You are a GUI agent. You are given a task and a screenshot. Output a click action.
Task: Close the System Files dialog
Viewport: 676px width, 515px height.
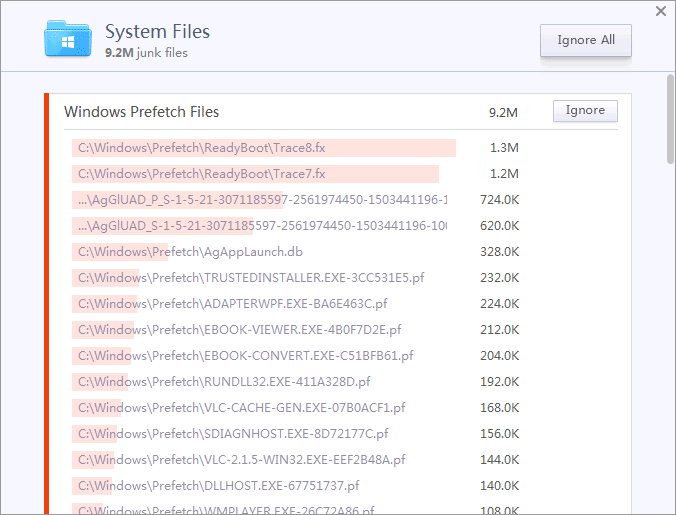(660, 11)
